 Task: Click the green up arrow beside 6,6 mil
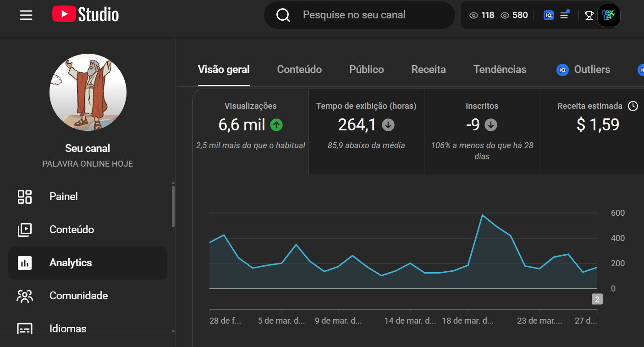[x=276, y=124]
